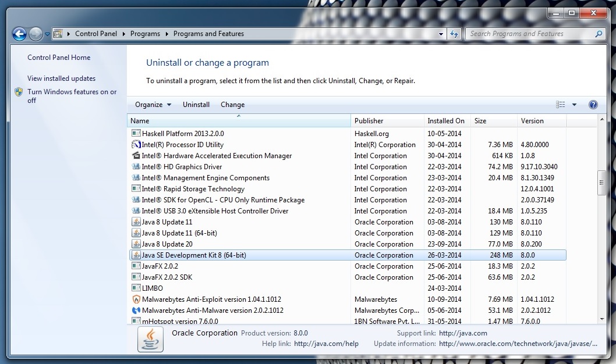Click Intel Management Engine Components icon
The width and height of the screenshot is (616, 364).
tap(136, 177)
